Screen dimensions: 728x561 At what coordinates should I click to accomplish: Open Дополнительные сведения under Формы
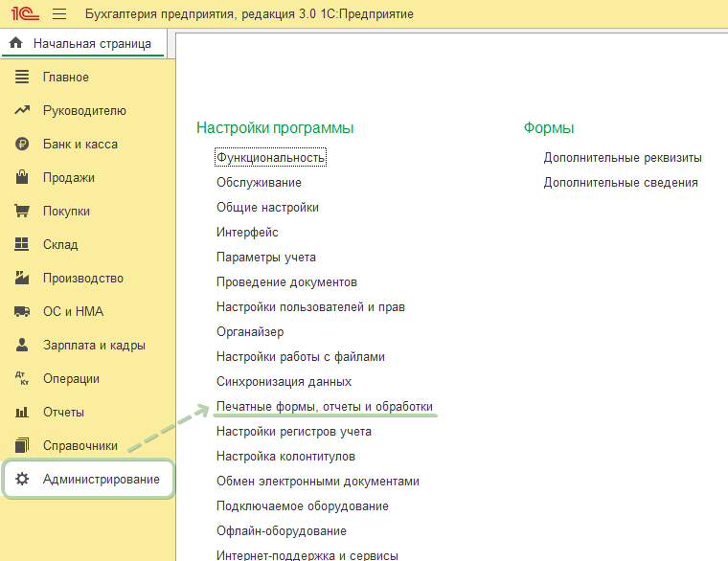click(621, 183)
